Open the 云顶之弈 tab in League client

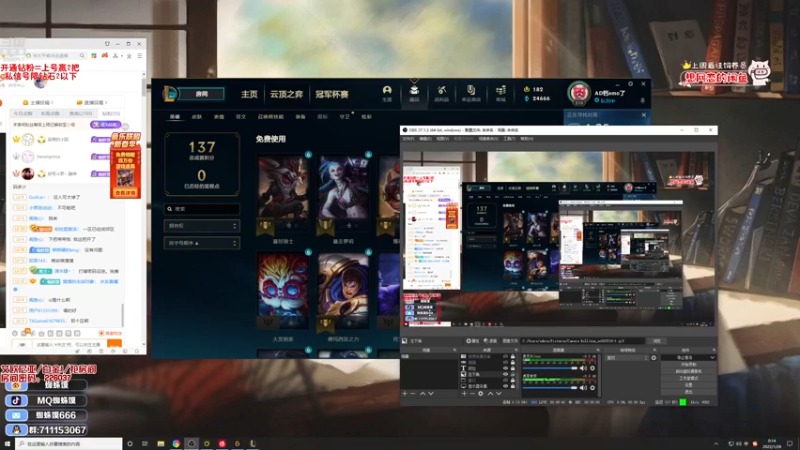[x=286, y=94]
